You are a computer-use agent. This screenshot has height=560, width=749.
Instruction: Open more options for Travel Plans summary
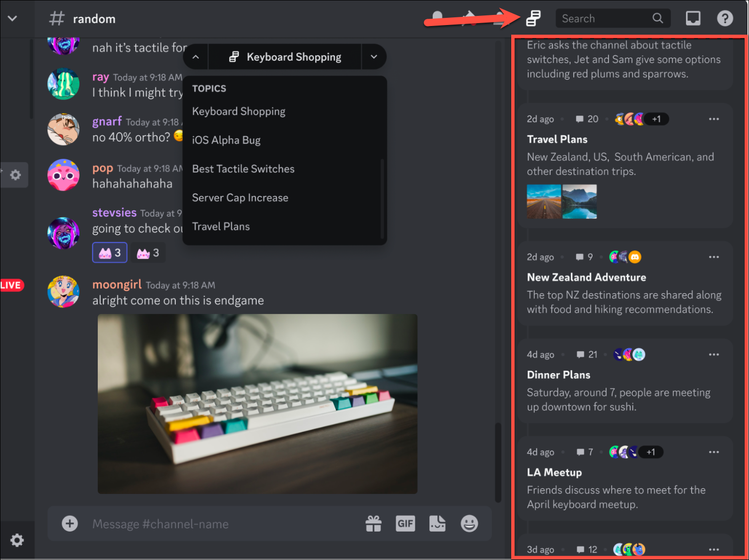(714, 119)
